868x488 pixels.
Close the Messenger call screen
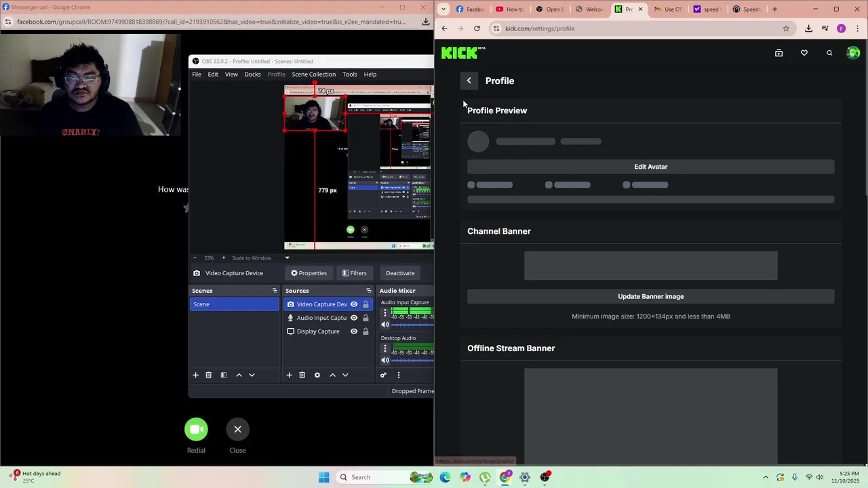237,429
